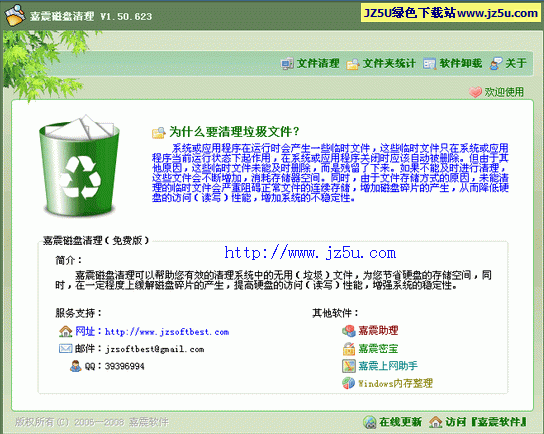Click the 简介 label

click(x=69, y=260)
